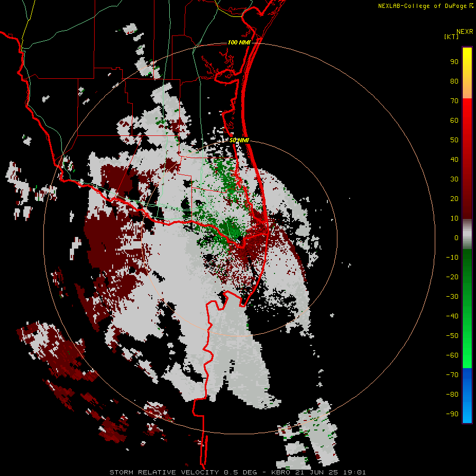This screenshot has width=476, height=476.
Task: Click the 40 value on the velocity scale
Action: 454,160
